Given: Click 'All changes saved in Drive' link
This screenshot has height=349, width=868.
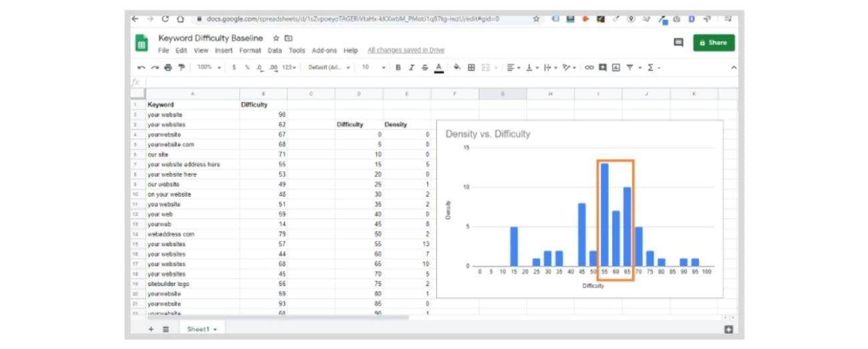Looking at the screenshot, I should [x=405, y=51].
